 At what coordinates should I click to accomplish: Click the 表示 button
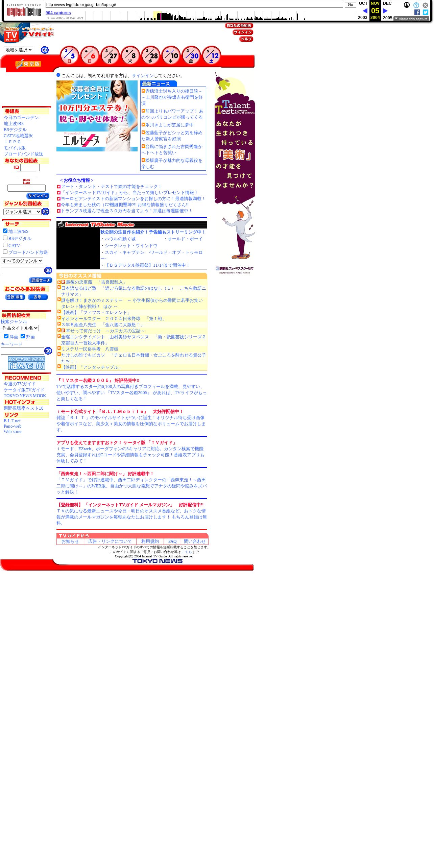(38, 297)
